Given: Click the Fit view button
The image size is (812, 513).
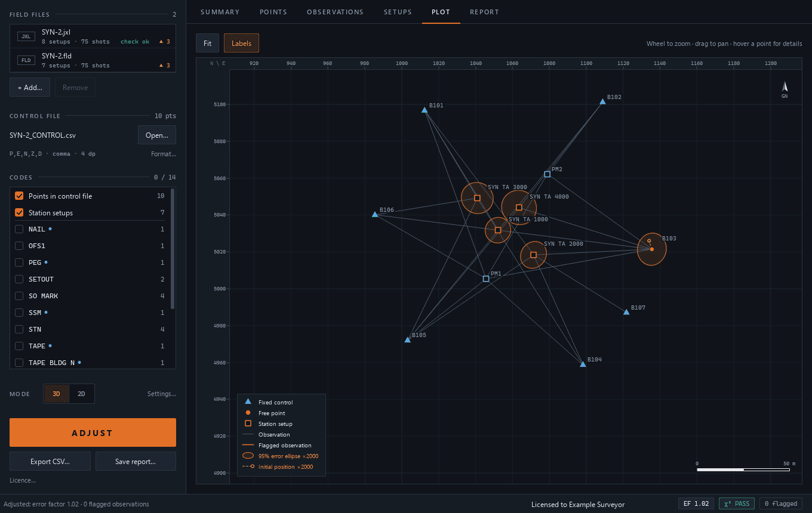Looking at the screenshot, I should click(x=207, y=43).
